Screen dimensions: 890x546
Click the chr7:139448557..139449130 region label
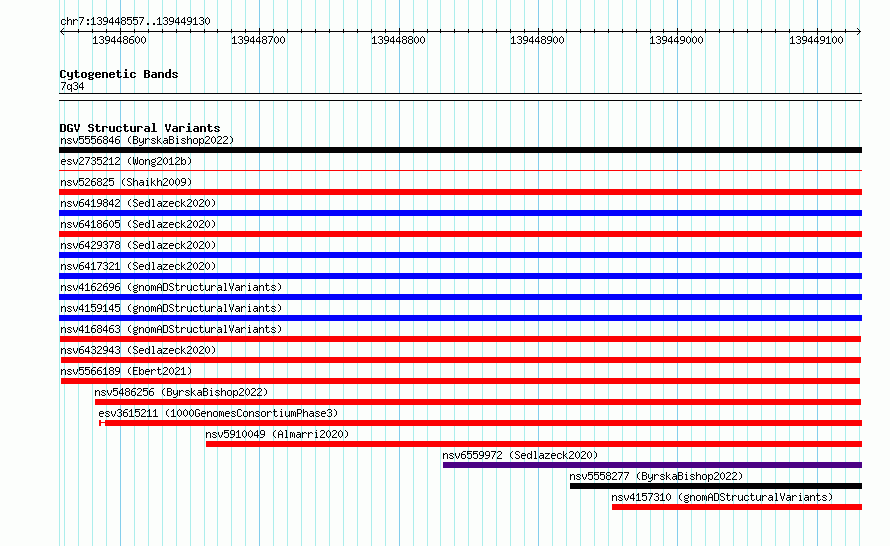tap(135, 21)
